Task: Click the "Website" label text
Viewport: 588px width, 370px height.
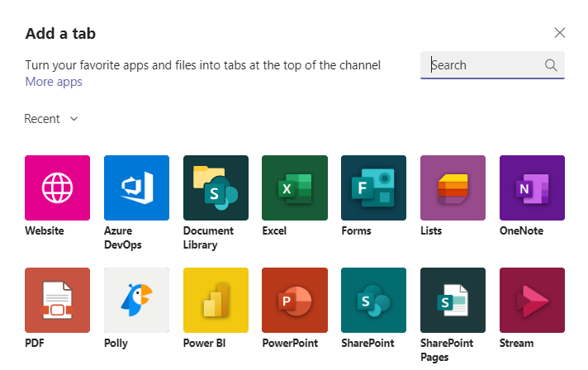Action: click(x=45, y=230)
